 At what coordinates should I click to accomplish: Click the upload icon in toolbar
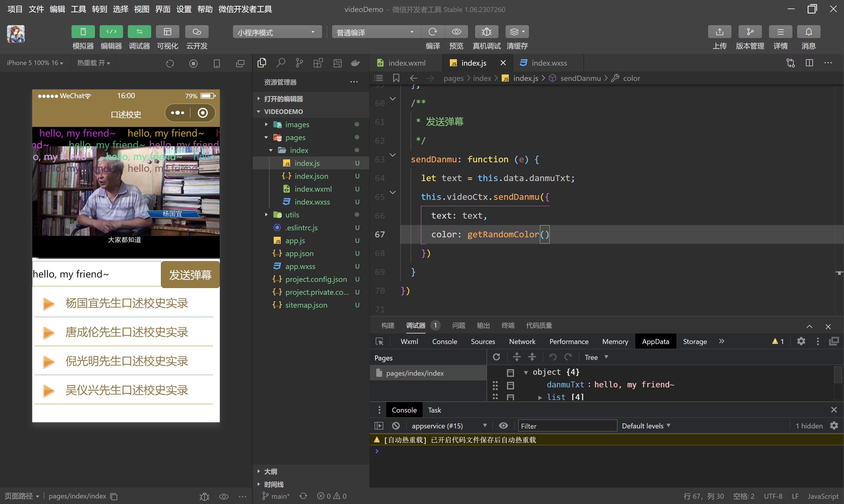(719, 32)
